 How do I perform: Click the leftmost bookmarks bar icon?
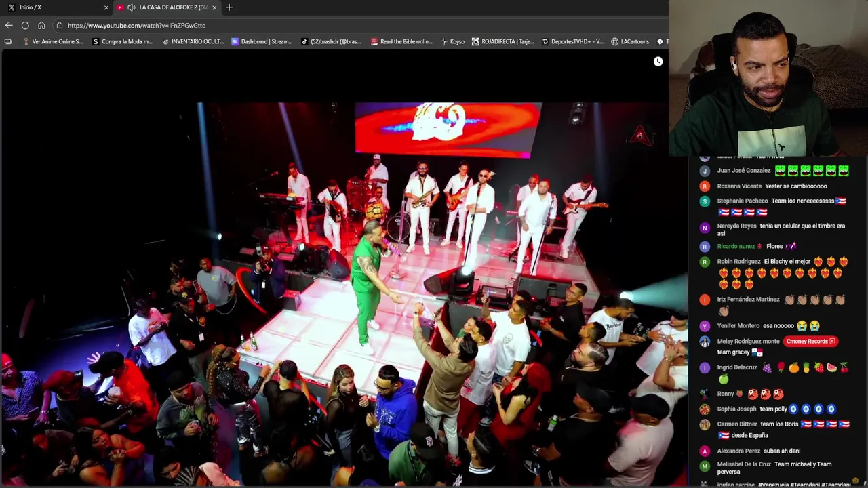pyautogui.click(x=8, y=41)
